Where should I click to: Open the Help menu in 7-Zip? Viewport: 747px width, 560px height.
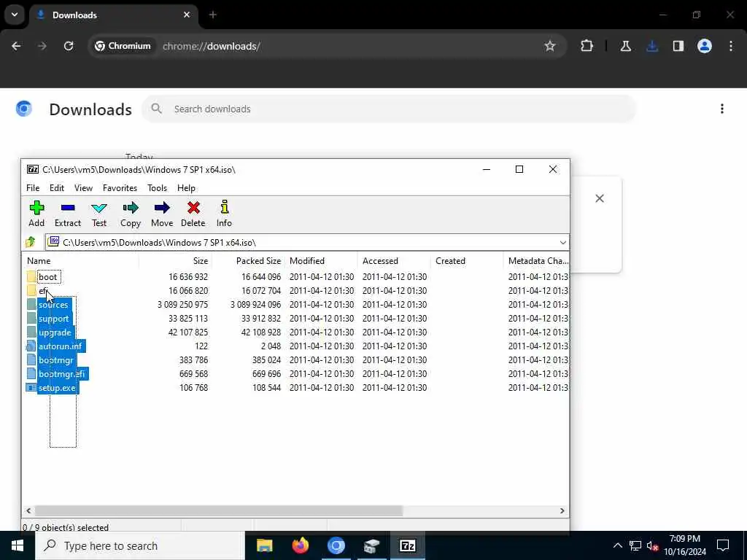coord(186,188)
